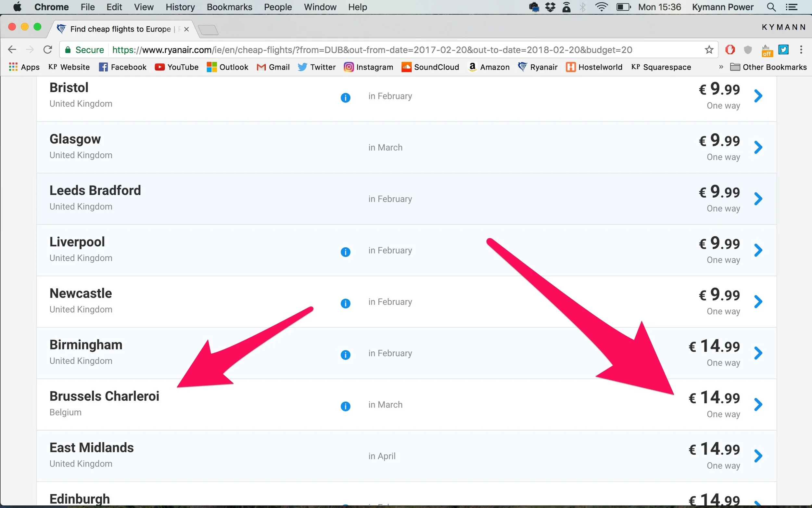Open the Instagram bookmark
This screenshot has width=812, height=508.
pos(368,67)
